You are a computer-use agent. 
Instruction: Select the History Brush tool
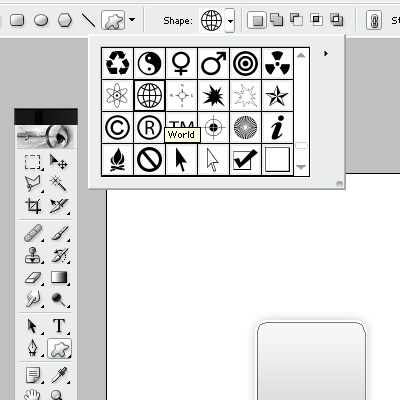point(59,255)
